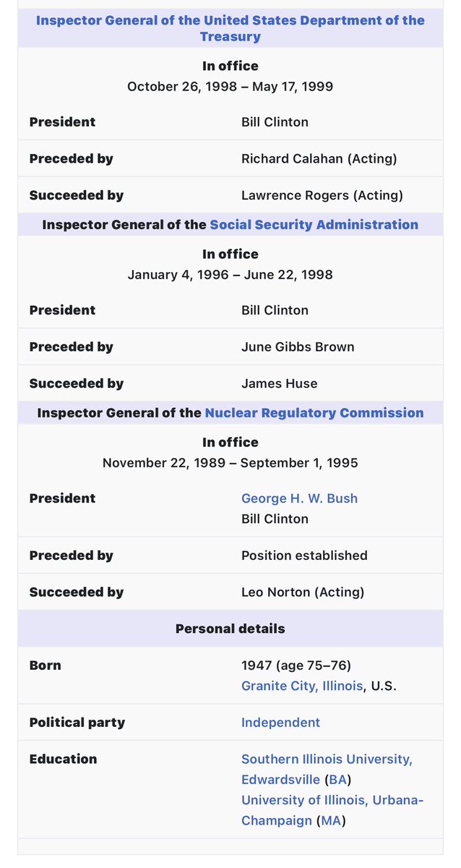Click the Richard Calahan (Acting) text
The image size is (461, 868).
pyautogui.click(x=319, y=158)
